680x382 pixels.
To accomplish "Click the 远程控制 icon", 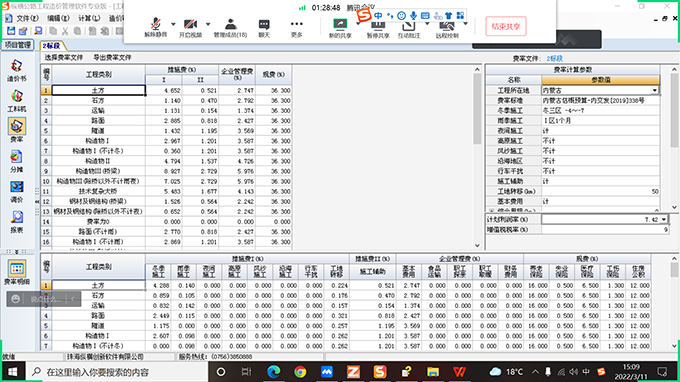I will tap(447, 26).
